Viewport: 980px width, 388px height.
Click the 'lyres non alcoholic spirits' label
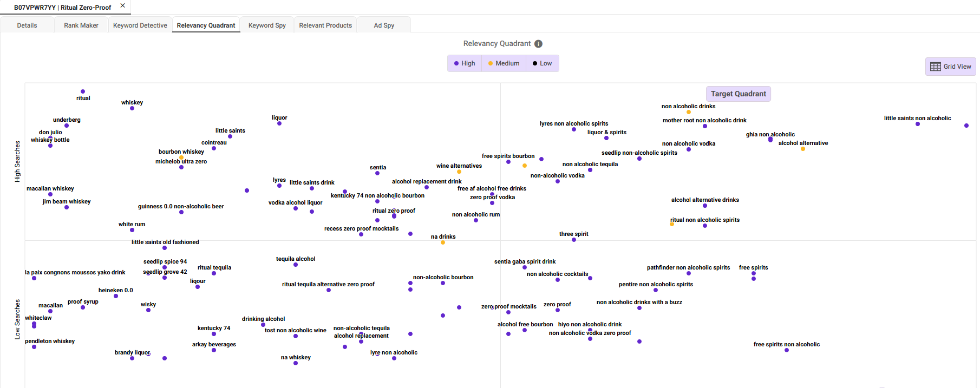click(x=573, y=123)
